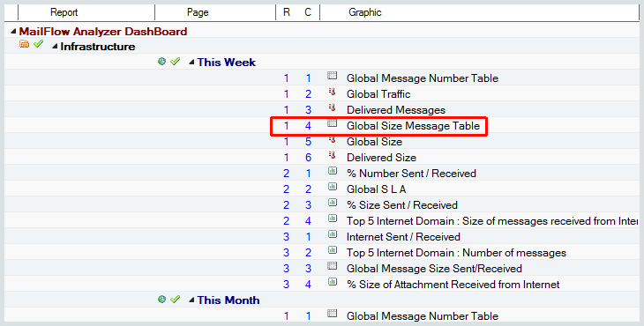This screenshot has height=326, width=644.
Task: Select the Global S L A label
Action: pos(376,189)
